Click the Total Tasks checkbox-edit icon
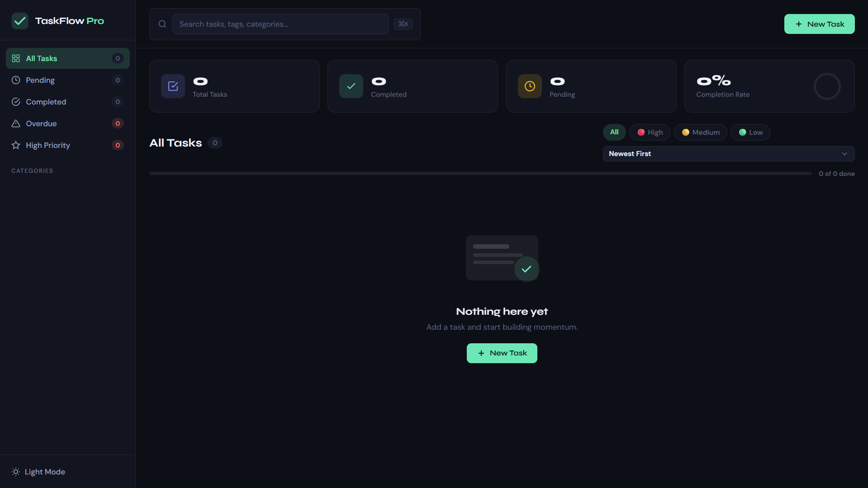The image size is (868, 488). point(173,86)
